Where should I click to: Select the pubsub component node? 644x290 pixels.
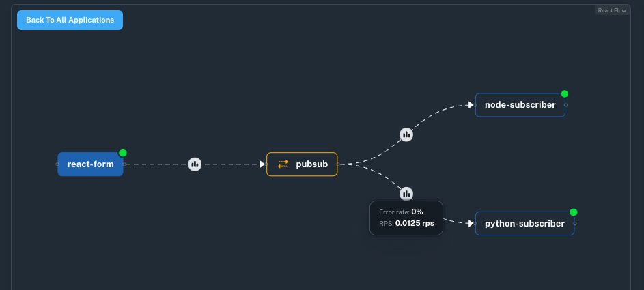(302, 164)
